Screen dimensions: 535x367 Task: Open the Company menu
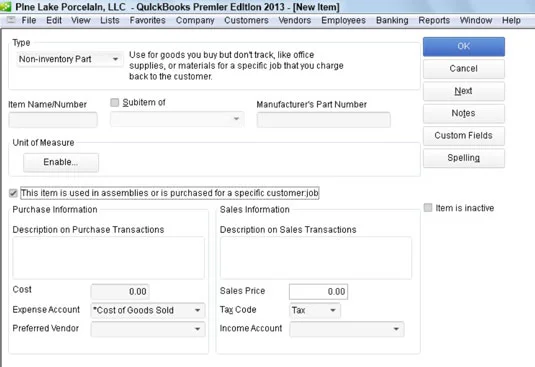(x=195, y=20)
